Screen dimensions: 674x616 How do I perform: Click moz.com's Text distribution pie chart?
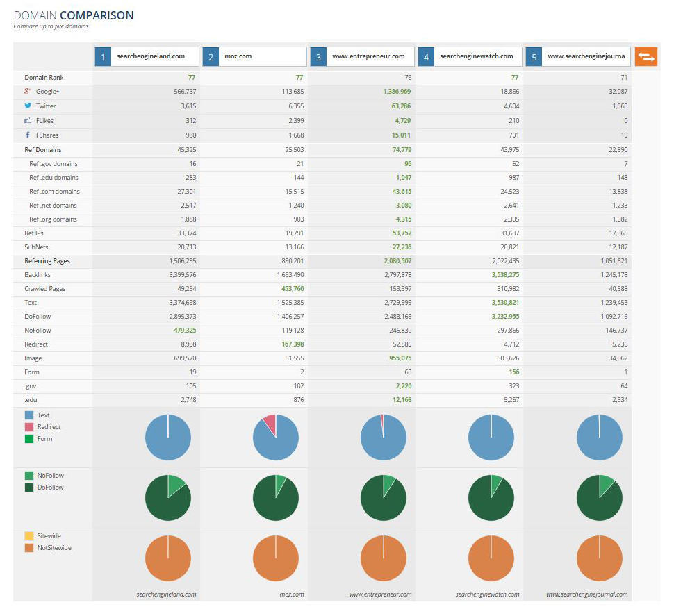pos(276,437)
